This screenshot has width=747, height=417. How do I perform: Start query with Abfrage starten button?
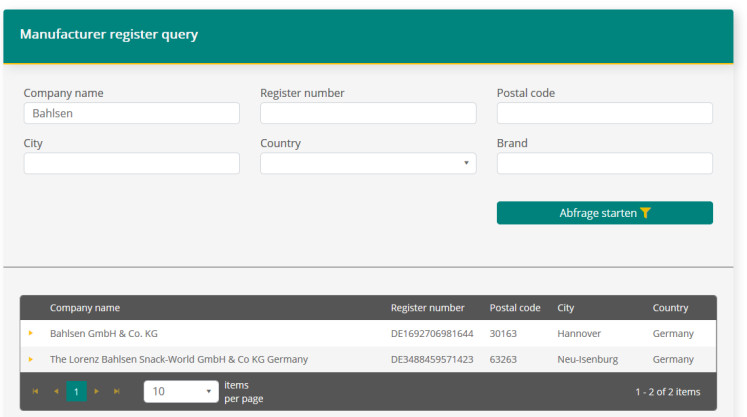(605, 213)
